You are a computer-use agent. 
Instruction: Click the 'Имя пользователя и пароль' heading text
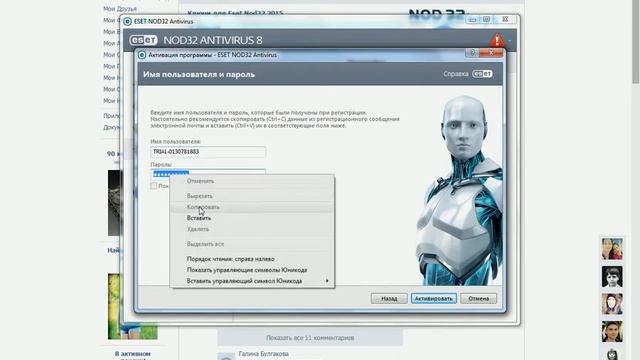[199, 74]
